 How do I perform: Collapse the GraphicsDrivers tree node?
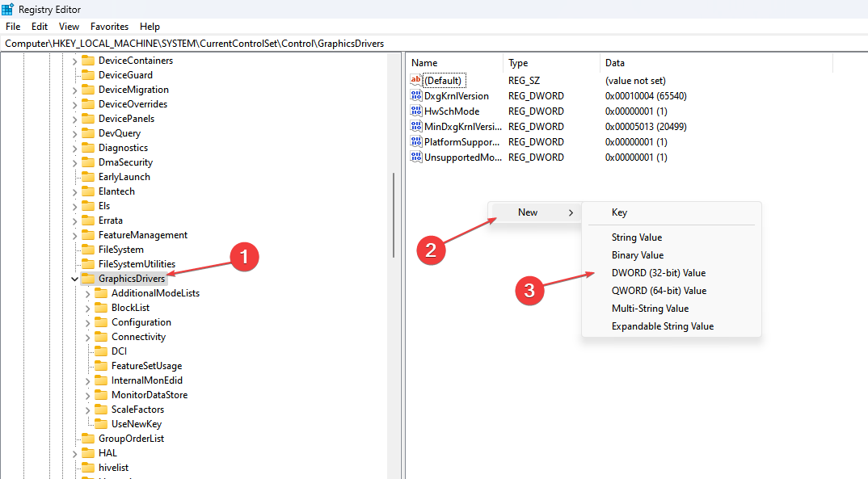[74, 279]
